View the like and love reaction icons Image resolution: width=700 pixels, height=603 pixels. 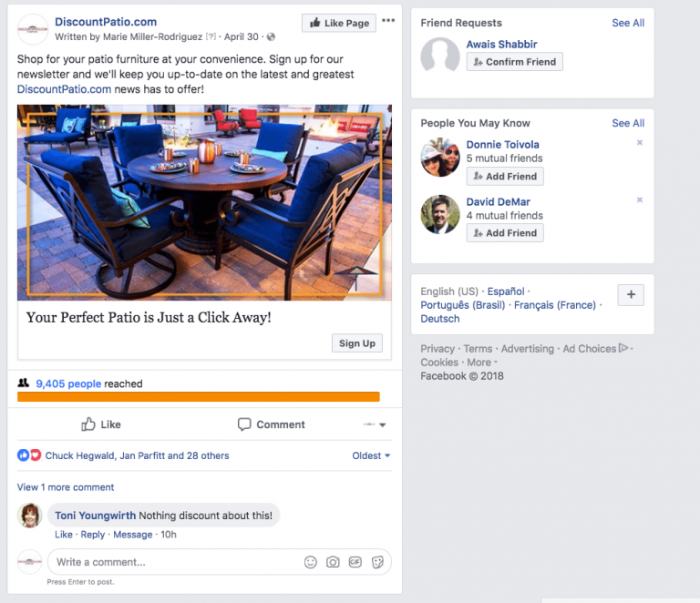pyautogui.click(x=29, y=455)
